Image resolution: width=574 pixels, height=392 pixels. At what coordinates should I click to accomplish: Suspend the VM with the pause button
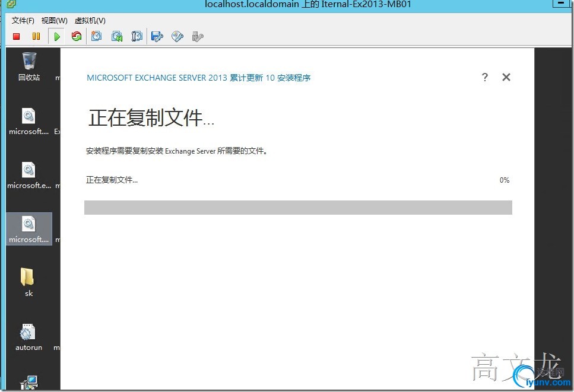36,36
